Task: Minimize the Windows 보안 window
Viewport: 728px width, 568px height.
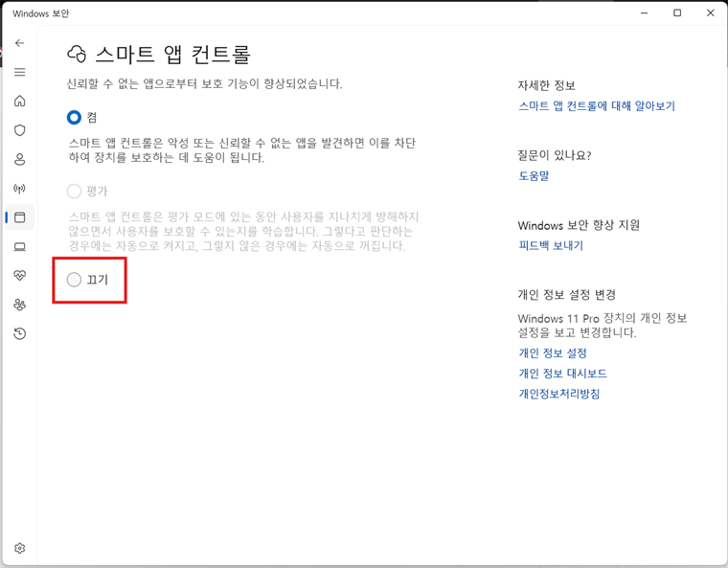Action: pyautogui.click(x=644, y=13)
